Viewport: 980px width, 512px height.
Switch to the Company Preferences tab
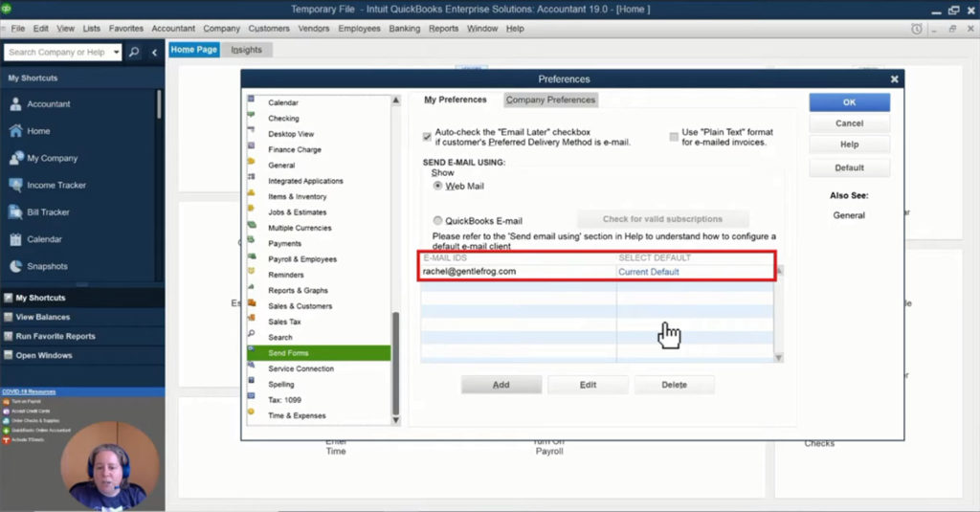[550, 100]
